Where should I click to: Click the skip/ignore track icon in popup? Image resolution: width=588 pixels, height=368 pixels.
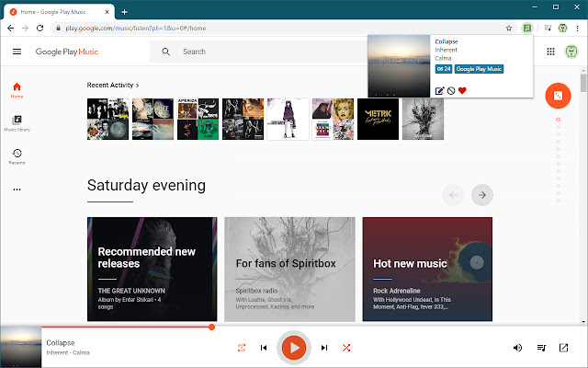[451, 90]
